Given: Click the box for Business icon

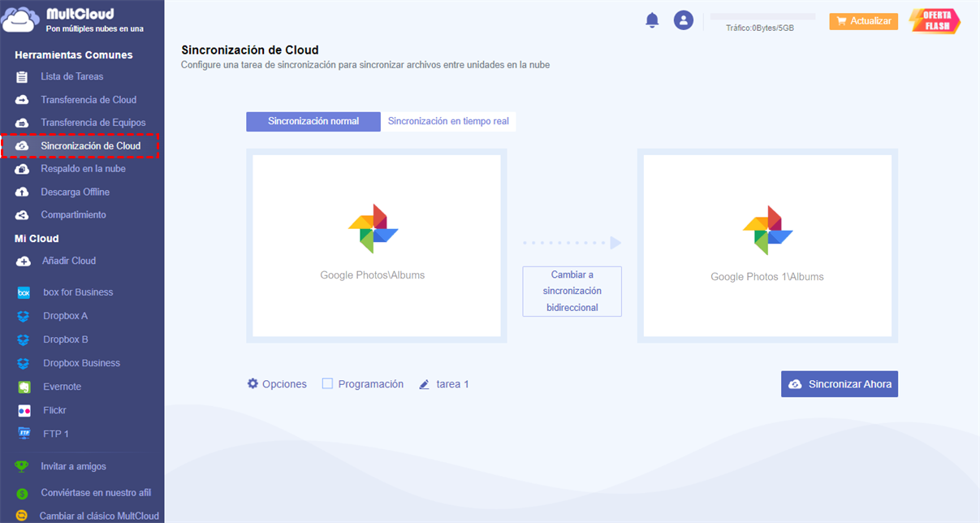Looking at the screenshot, I should pos(24,292).
